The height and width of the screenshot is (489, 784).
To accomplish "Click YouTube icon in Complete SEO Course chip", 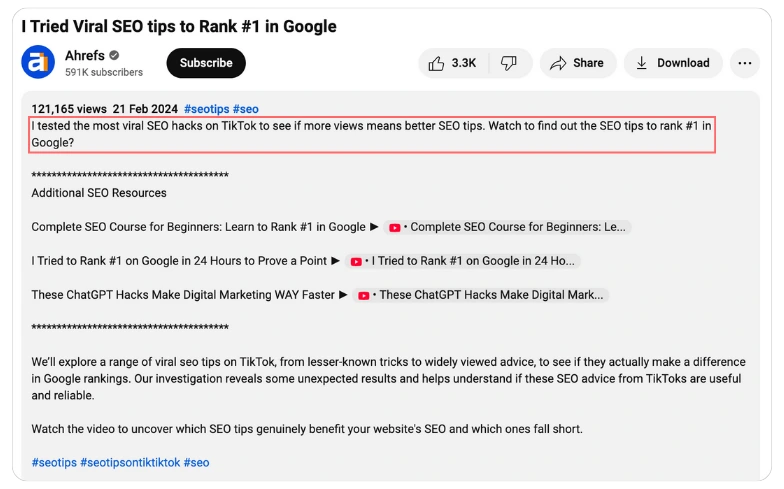I will (394, 228).
